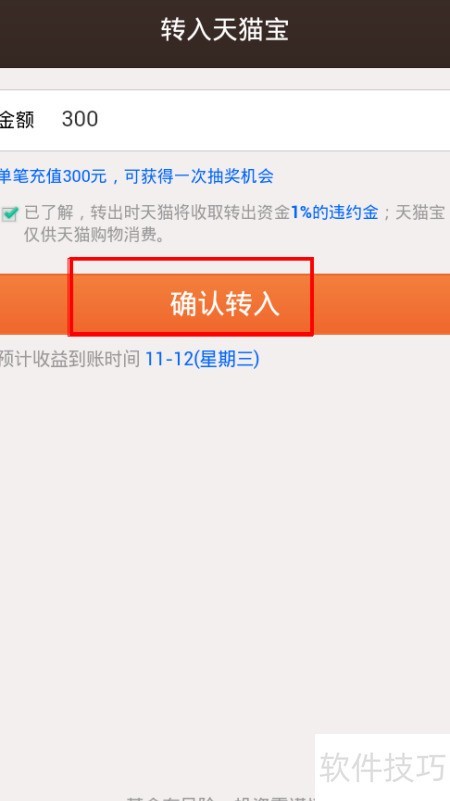Focus the amount field showing 300
The height and width of the screenshot is (801, 450).
point(225,120)
